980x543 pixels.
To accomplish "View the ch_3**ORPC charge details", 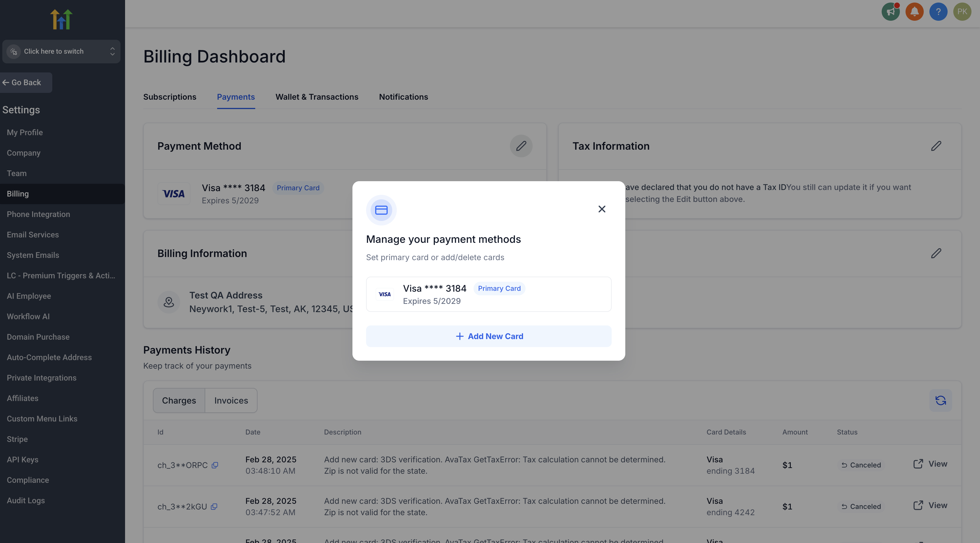I will coord(930,464).
